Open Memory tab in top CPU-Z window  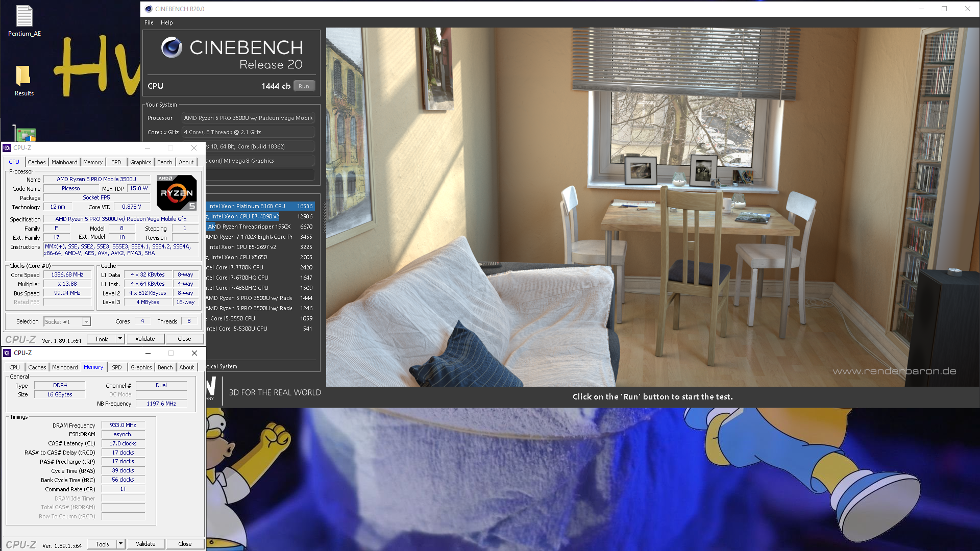point(93,162)
